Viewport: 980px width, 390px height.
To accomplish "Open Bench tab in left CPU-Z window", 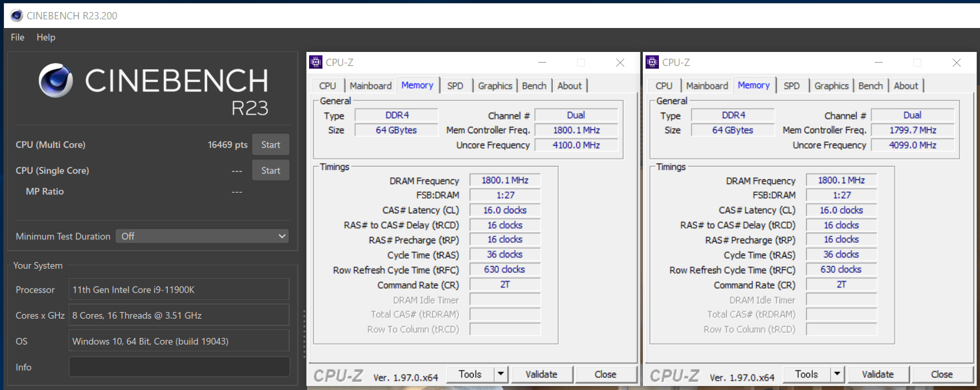I will click(x=534, y=86).
